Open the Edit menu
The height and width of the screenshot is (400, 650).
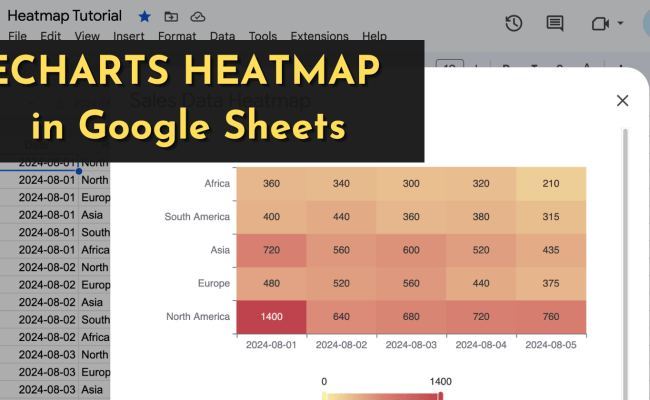tap(51, 36)
